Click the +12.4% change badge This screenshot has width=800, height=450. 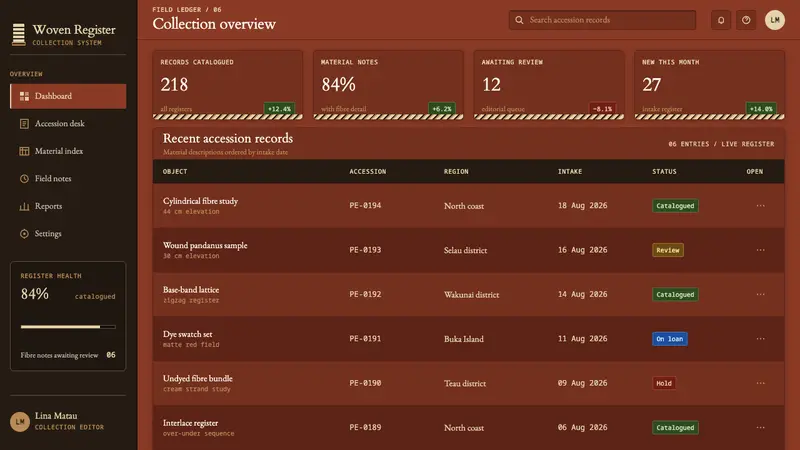(279, 109)
